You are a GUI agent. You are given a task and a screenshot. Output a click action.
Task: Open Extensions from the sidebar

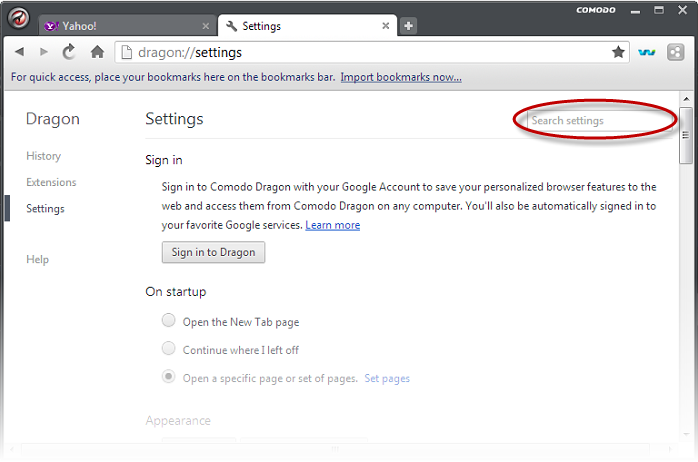tap(51, 182)
